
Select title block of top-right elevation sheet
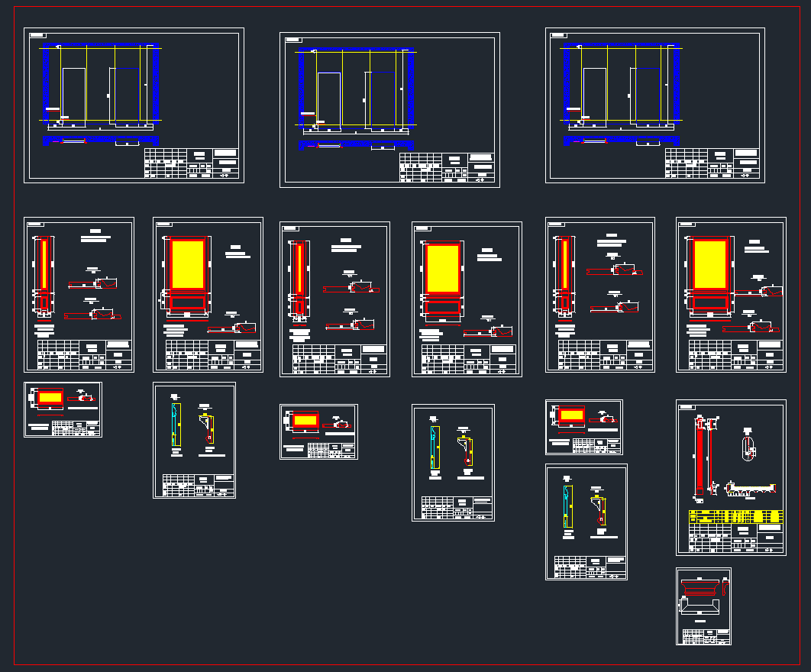(713, 163)
